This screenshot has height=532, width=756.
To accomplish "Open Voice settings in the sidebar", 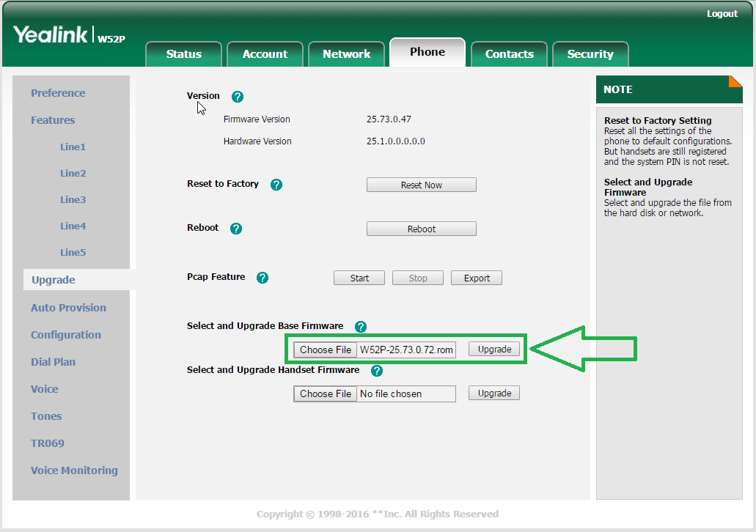I will [44, 389].
